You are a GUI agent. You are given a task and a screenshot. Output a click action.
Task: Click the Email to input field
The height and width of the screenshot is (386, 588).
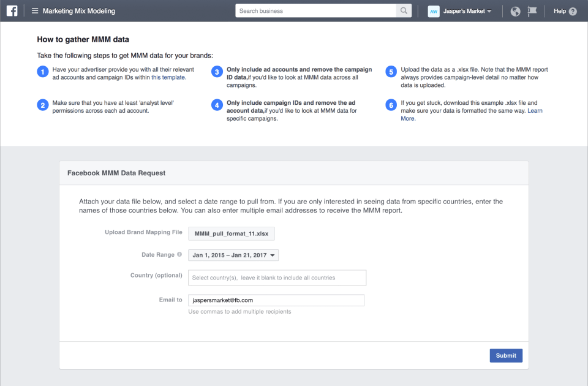(276, 300)
